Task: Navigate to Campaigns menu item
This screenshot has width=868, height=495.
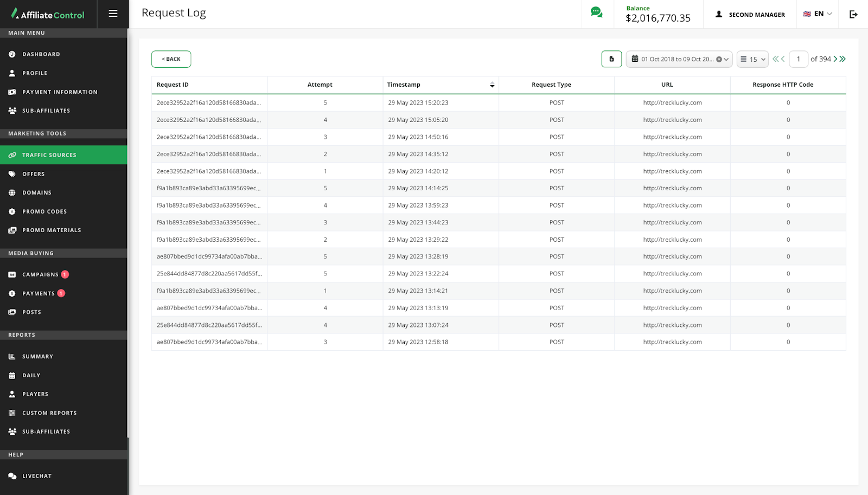Action: click(x=40, y=275)
